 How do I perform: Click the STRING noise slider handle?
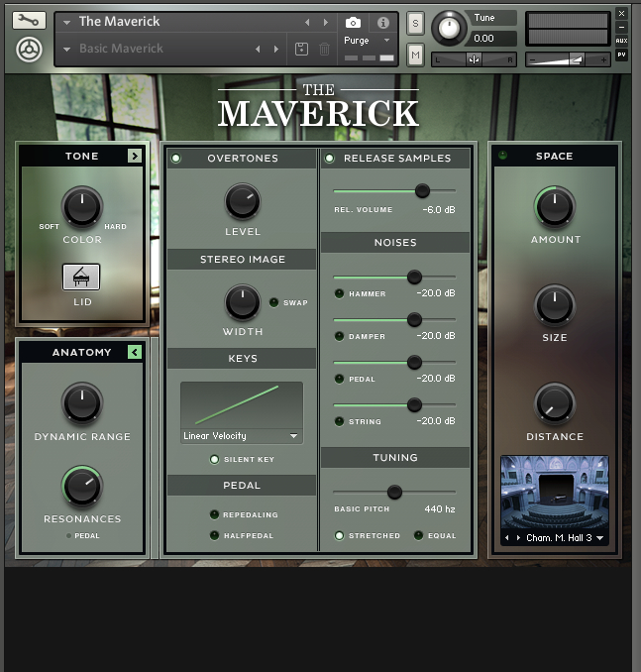[x=414, y=405]
